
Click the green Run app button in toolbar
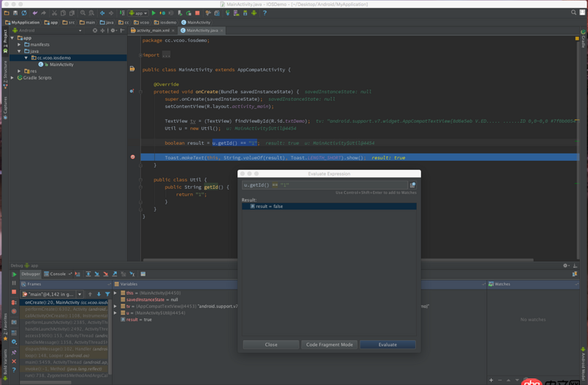[x=154, y=12]
